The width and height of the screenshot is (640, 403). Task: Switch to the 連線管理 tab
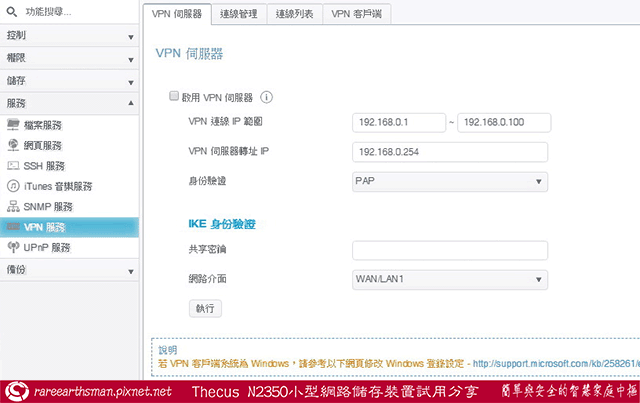239,14
